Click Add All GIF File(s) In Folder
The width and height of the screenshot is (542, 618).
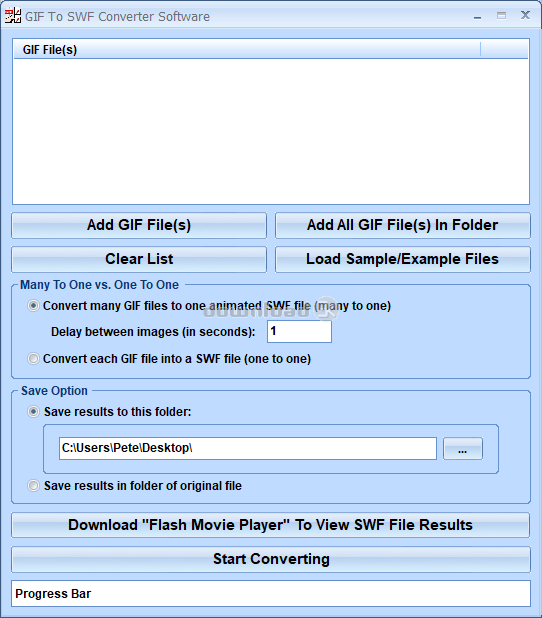(x=402, y=225)
